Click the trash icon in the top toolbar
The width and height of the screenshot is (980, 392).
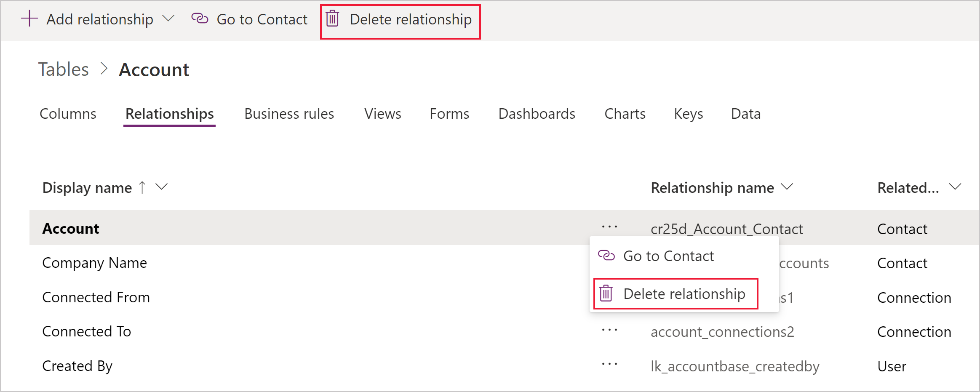332,19
